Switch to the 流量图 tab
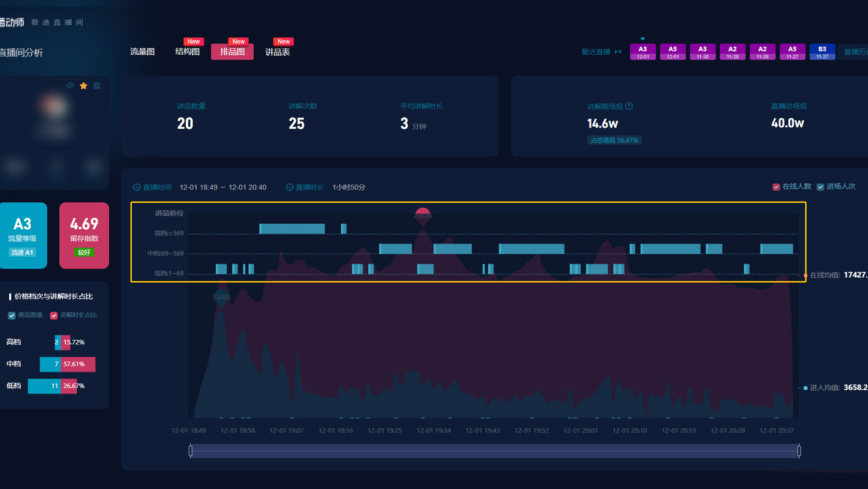 point(142,52)
